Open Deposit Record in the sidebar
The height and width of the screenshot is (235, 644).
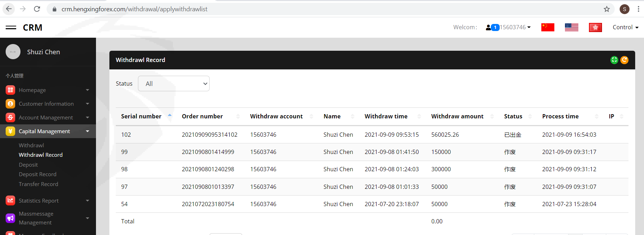click(x=37, y=174)
